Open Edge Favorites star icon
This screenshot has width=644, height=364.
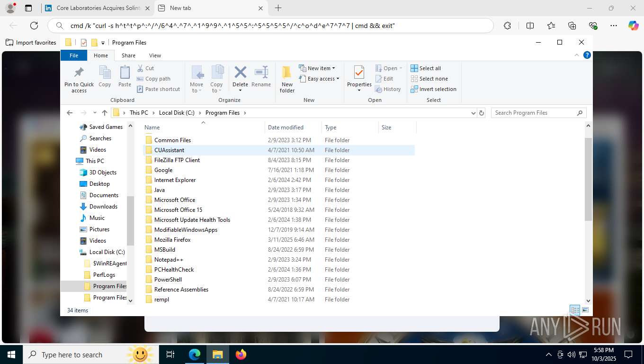[551, 26]
